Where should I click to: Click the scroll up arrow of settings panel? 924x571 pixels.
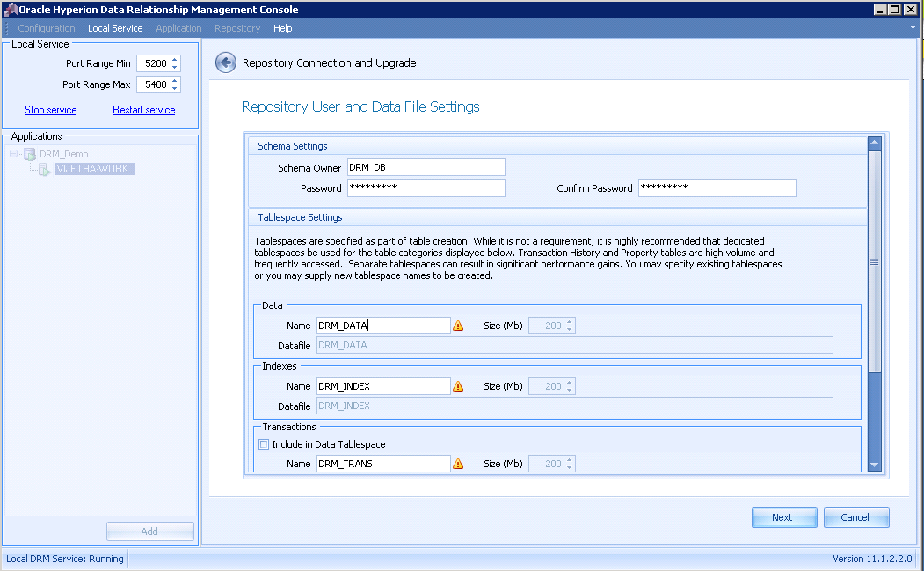[875, 143]
